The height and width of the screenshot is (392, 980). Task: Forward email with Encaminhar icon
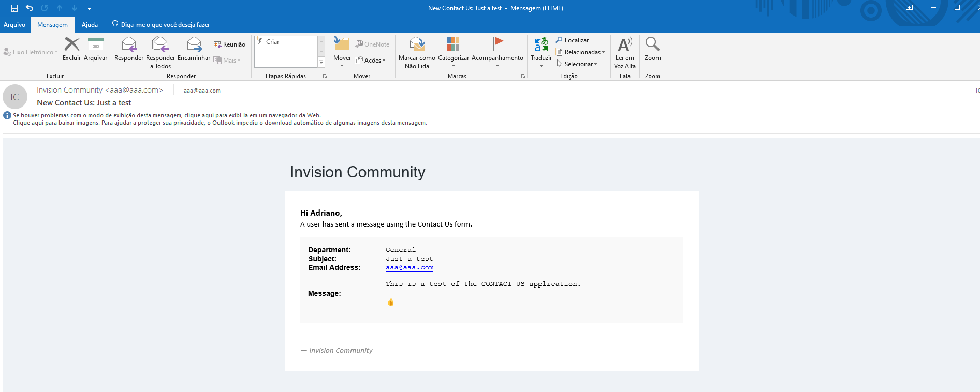(194, 45)
